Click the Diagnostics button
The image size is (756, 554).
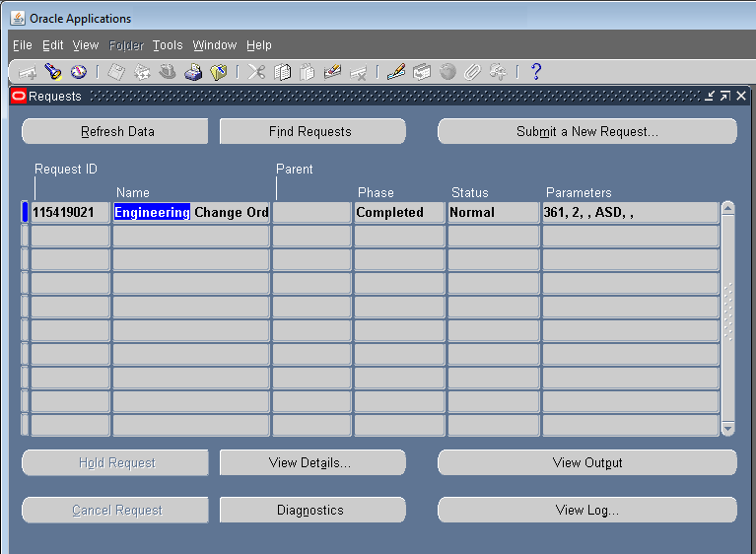(x=312, y=510)
